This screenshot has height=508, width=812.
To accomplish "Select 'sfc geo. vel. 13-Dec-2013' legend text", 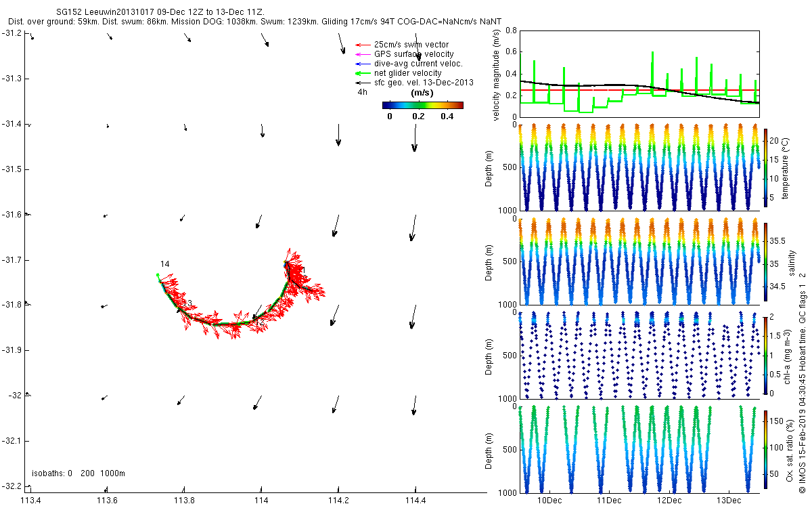I will (x=423, y=83).
